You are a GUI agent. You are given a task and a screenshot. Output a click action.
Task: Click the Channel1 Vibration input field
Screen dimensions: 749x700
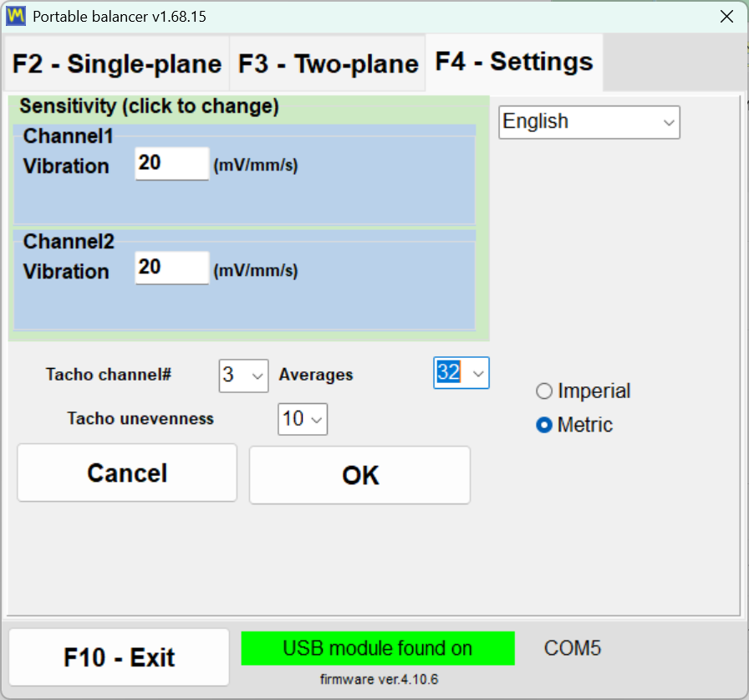pos(171,163)
